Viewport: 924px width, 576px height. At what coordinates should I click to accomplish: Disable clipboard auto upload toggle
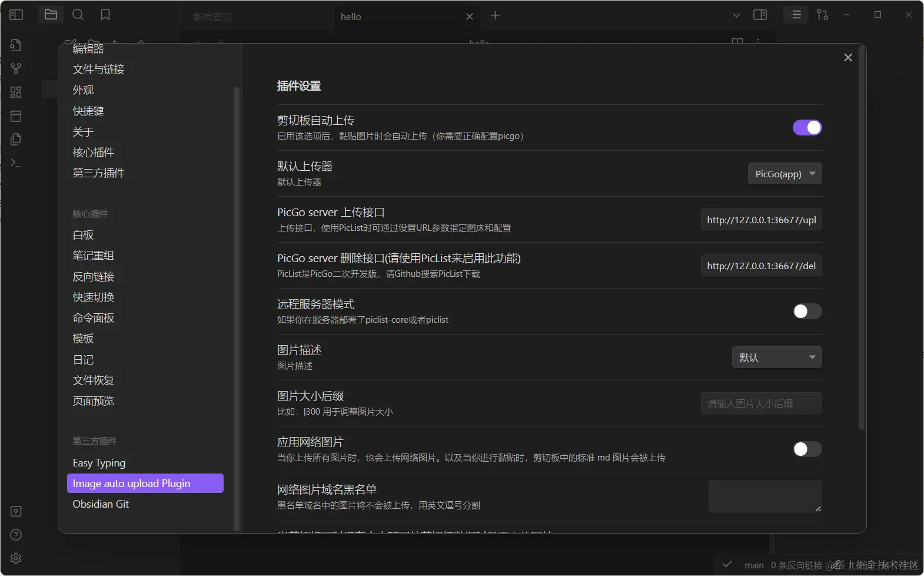pos(807,127)
